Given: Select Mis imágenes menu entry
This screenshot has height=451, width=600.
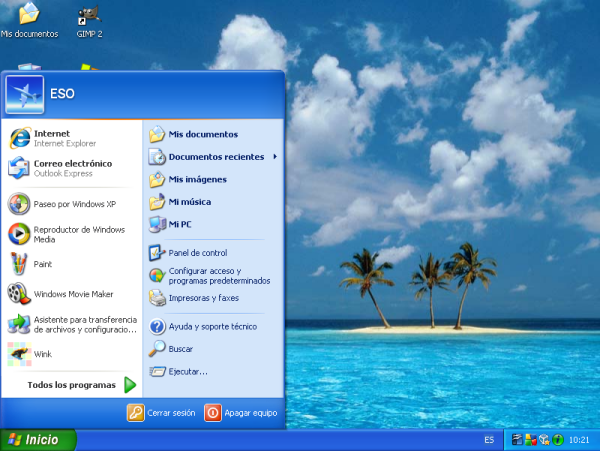Looking at the screenshot, I should pyautogui.click(x=197, y=179).
